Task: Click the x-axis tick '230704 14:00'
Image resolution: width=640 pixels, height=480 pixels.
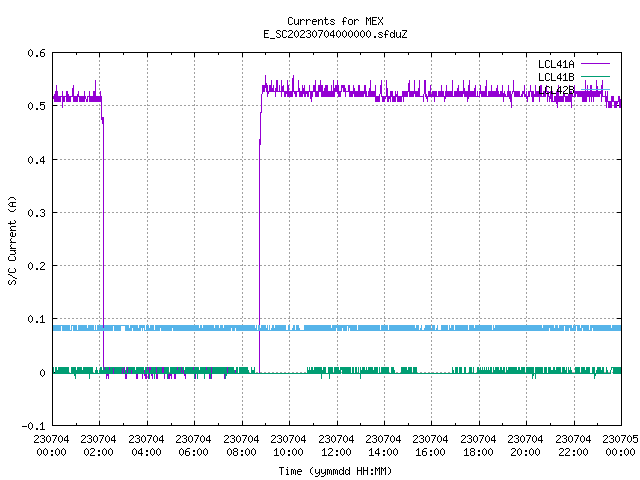Action: click(383, 446)
